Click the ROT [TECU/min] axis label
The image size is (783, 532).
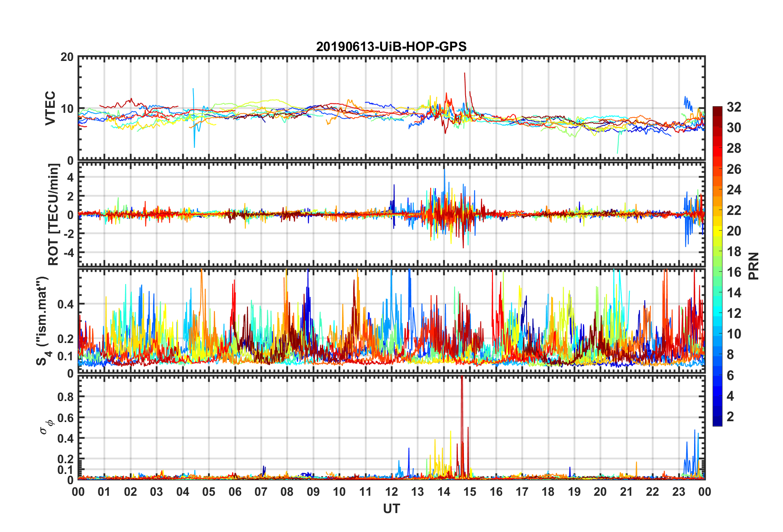(x=54, y=215)
